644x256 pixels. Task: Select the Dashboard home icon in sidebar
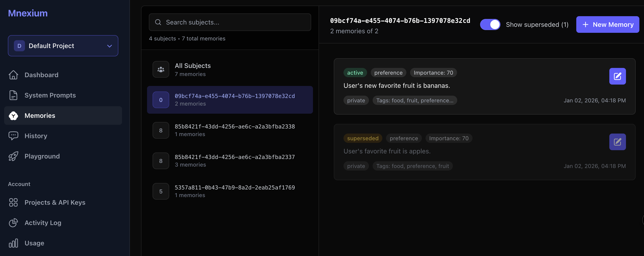[13, 75]
